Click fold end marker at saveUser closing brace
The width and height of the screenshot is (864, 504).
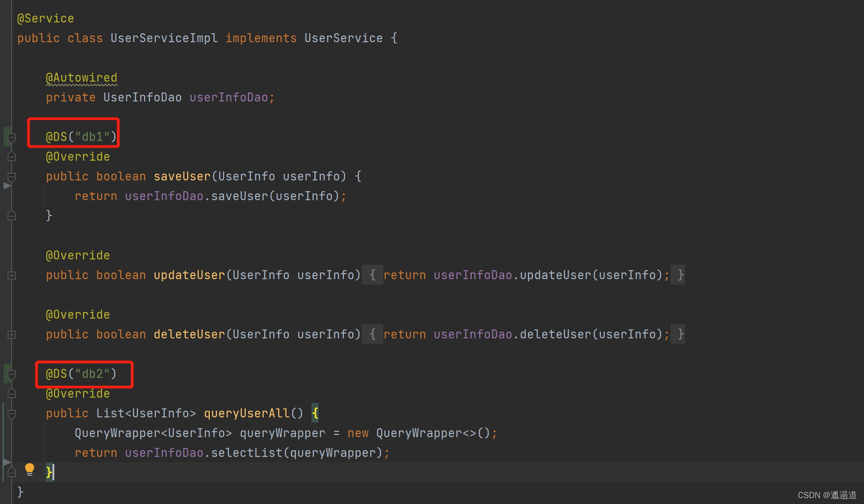12,216
